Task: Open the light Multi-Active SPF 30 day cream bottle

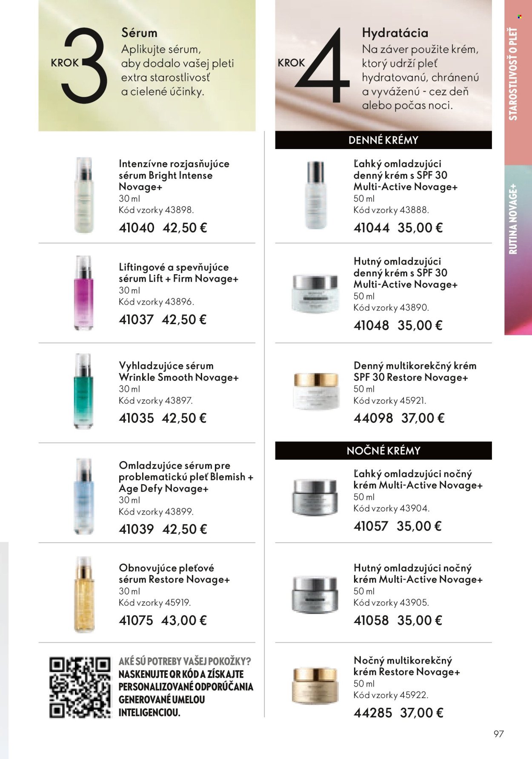Action: pyautogui.click(x=315, y=195)
